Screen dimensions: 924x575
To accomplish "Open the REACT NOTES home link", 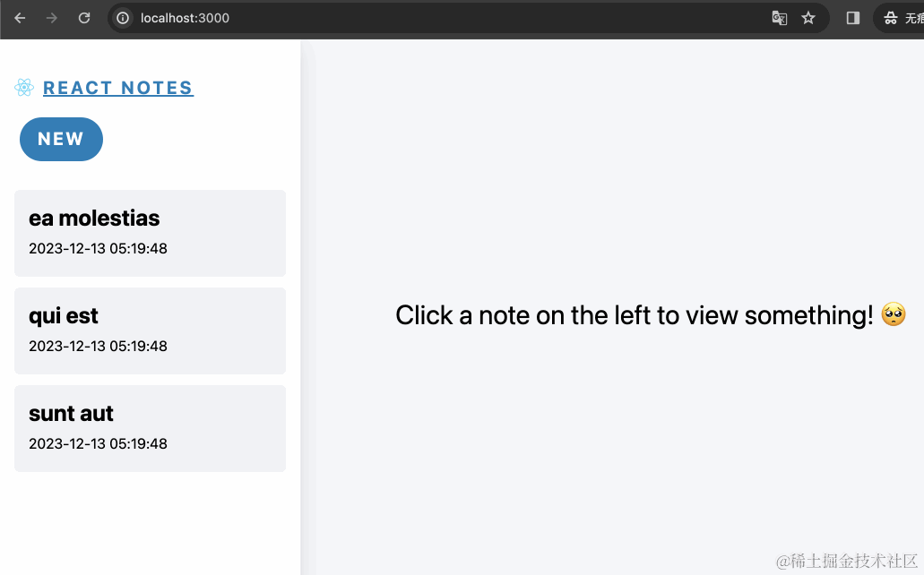I will [118, 88].
